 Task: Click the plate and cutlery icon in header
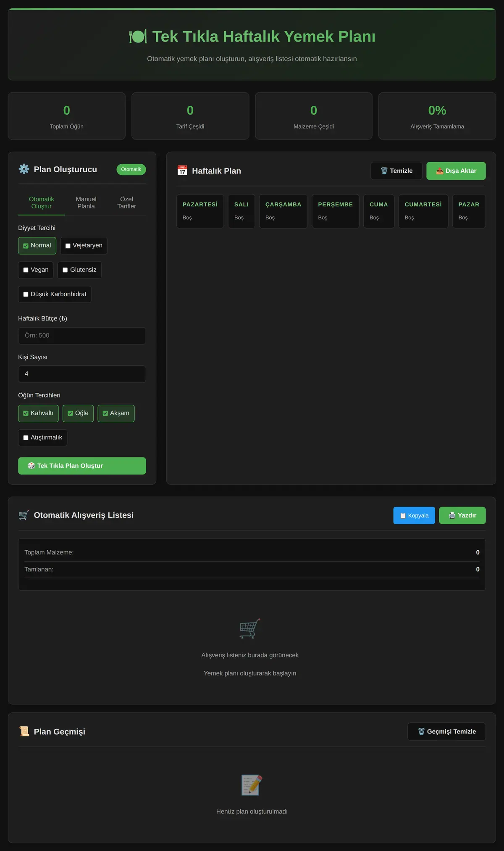(138, 37)
